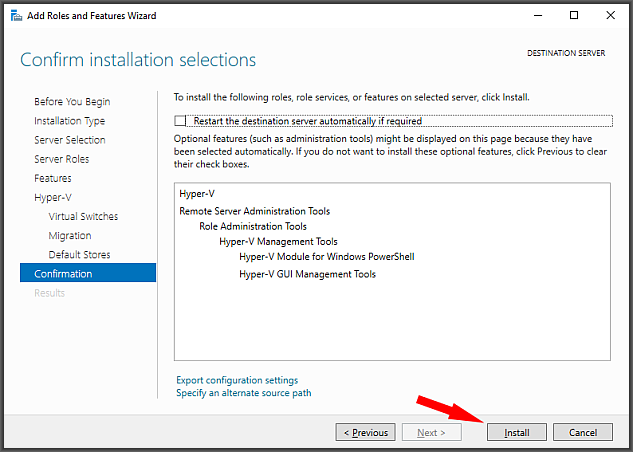
Task: Go back with the Previous button
Action: click(x=365, y=433)
